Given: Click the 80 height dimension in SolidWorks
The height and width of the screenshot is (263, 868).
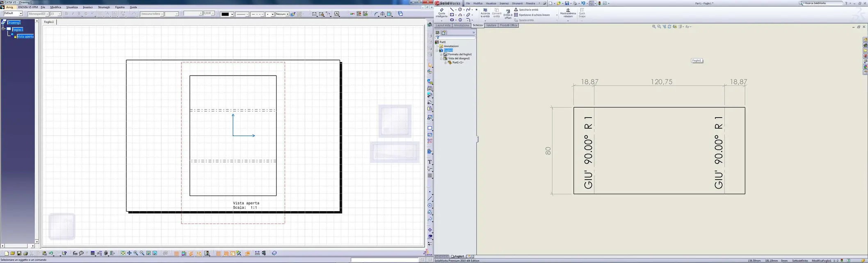Looking at the screenshot, I should 548,151.
